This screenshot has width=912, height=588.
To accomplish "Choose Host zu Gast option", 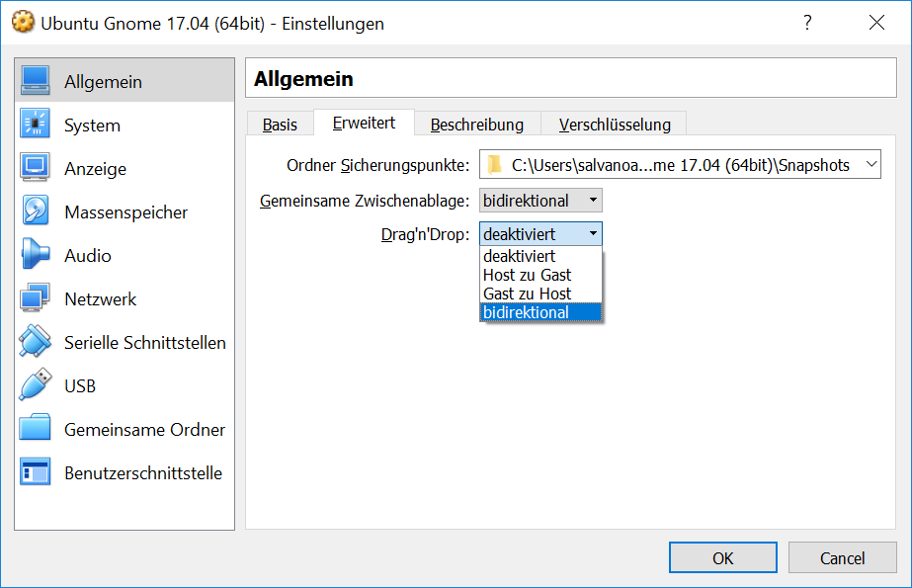I will coord(540,275).
